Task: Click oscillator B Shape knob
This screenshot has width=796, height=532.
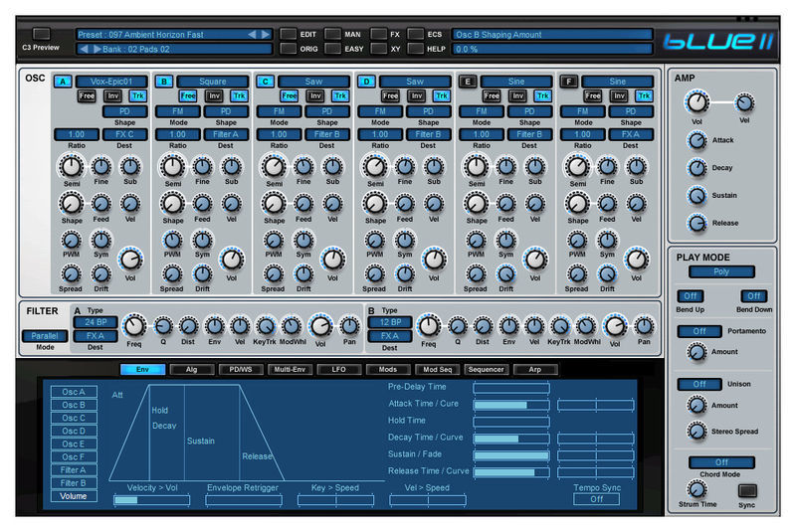Action: tap(172, 204)
